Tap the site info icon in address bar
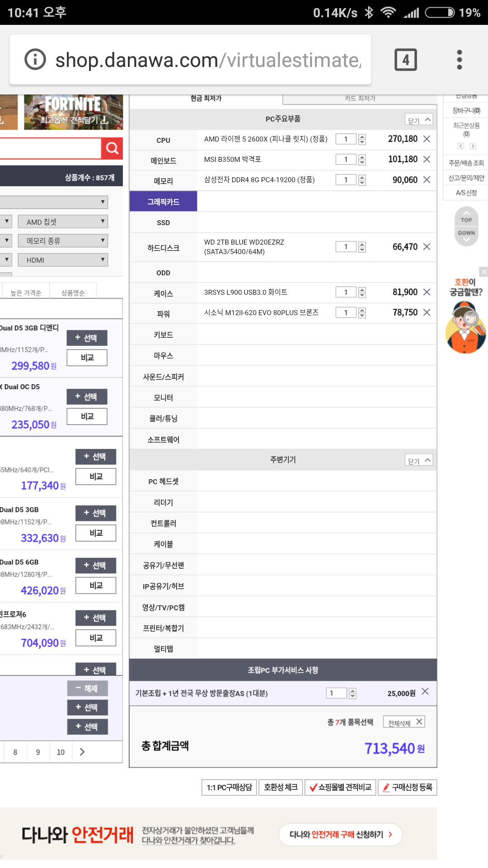 (35, 60)
